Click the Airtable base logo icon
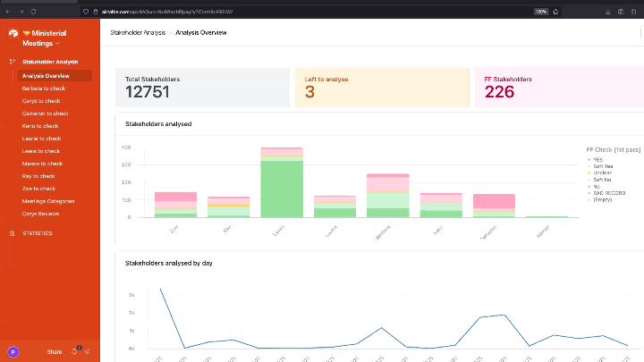 [x=13, y=33]
